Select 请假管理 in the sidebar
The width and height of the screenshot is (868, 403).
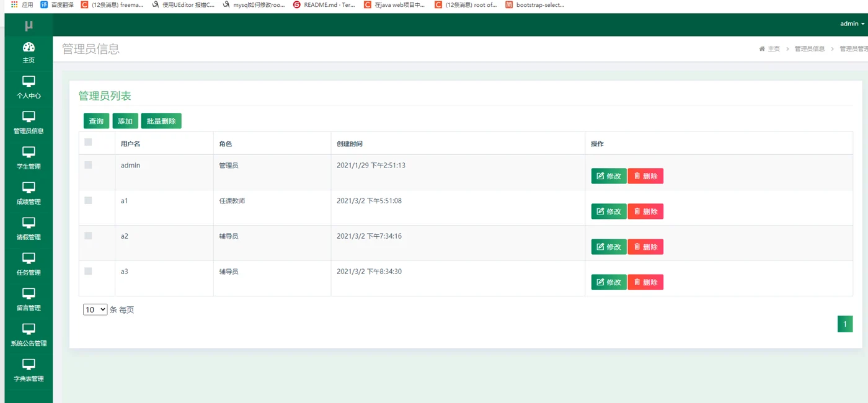(x=29, y=229)
